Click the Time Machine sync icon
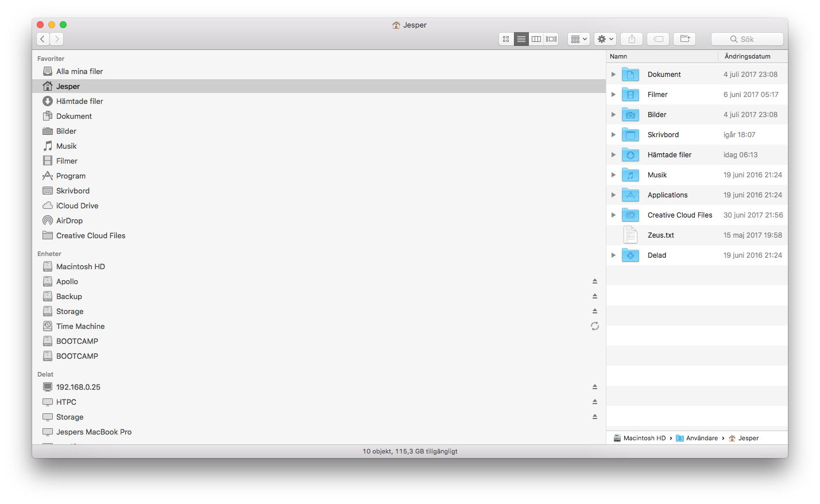820x504 pixels. click(x=595, y=326)
